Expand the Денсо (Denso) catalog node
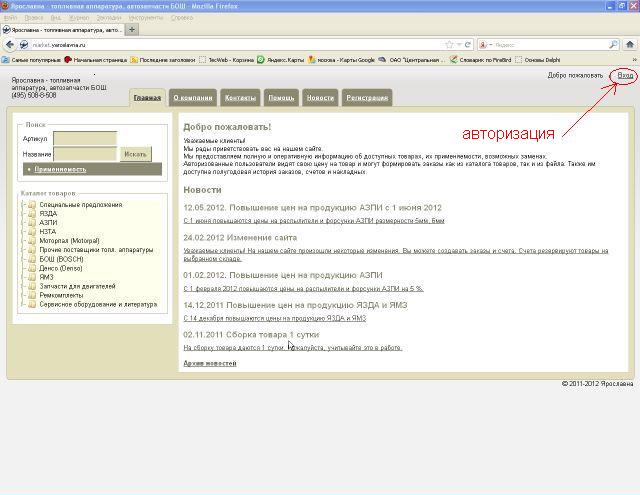Viewport: 640px width, 495px height. click(x=23, y=268)
